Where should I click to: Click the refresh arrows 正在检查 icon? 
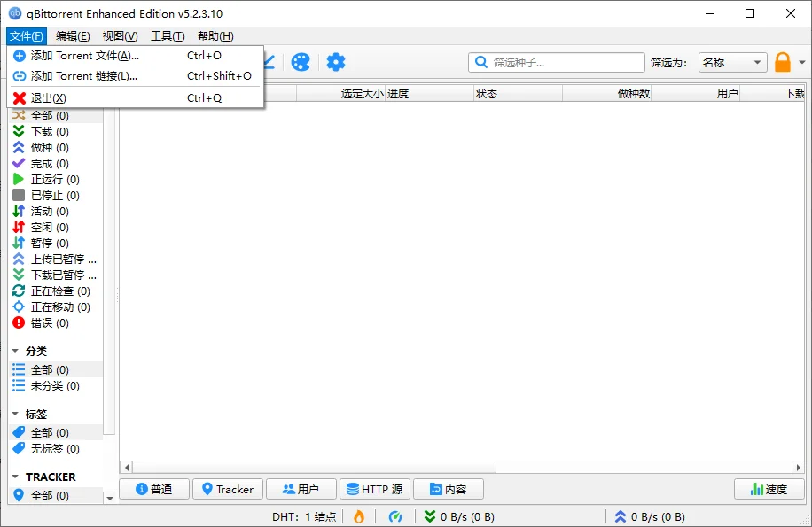pyautogui.click(x=19, y=291)
